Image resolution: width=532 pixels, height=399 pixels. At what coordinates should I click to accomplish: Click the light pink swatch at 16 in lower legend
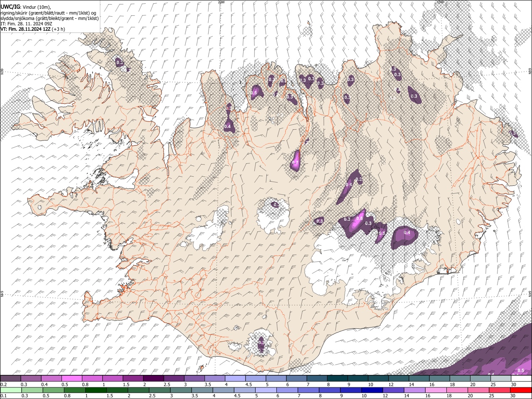(435, 390)
